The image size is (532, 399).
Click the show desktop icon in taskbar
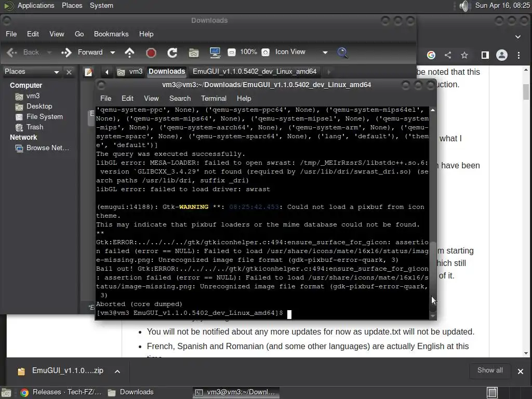point(6,393)
